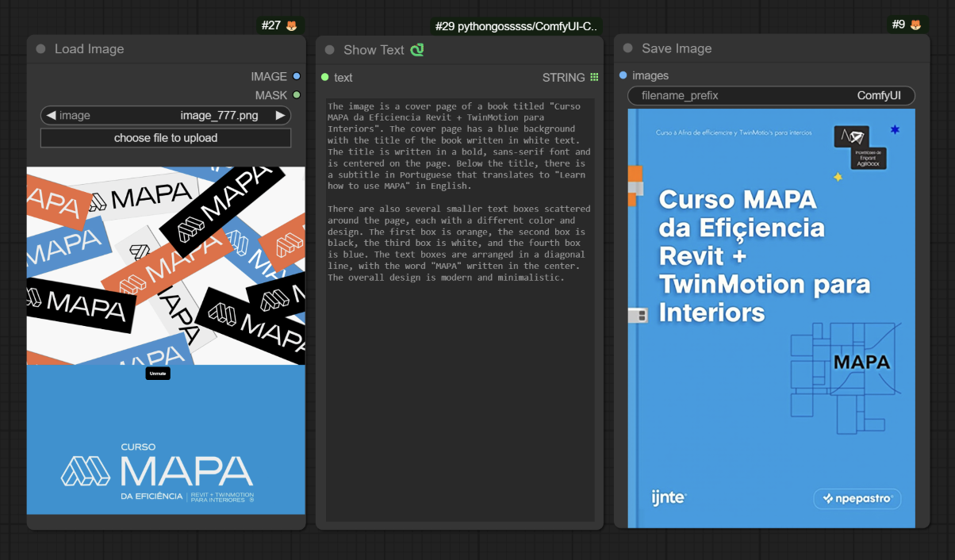
Task: Open the image_777.png file selector
Action: tap(166, 116)
